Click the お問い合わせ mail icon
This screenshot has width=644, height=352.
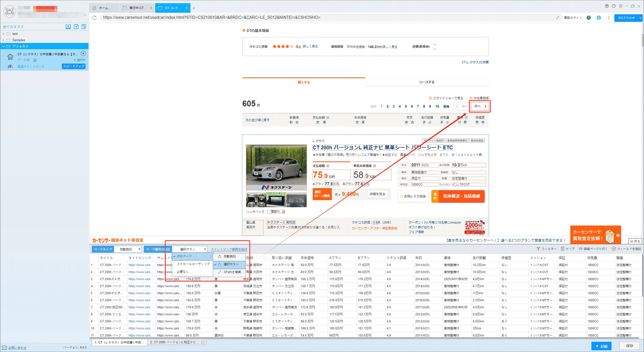tap(4, 348)
